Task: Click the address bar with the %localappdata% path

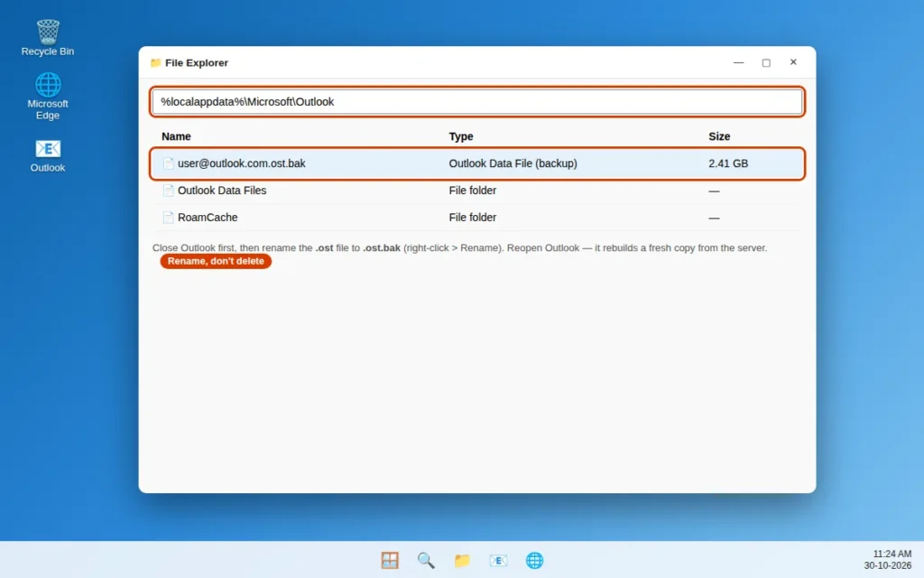Action: tap(476, 102)
